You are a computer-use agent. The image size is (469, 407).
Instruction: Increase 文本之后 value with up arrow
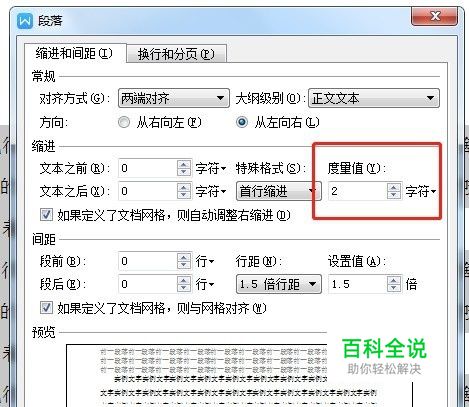pos(184,187)
